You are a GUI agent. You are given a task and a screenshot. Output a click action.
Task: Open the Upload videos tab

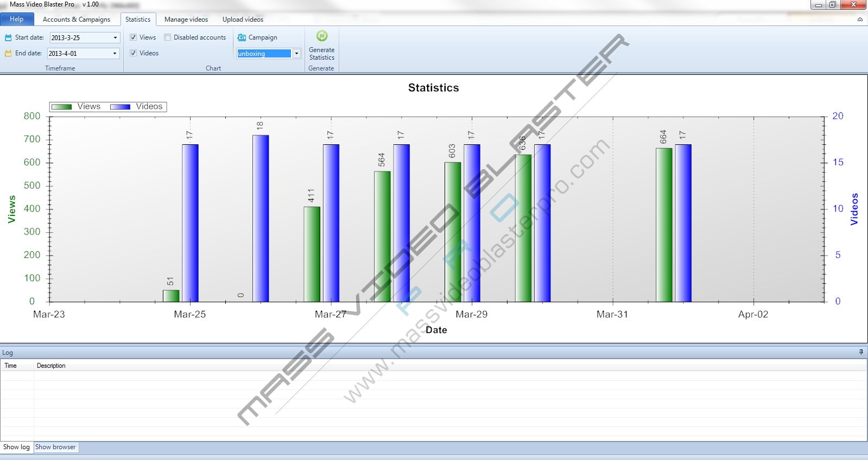[243, 20]
